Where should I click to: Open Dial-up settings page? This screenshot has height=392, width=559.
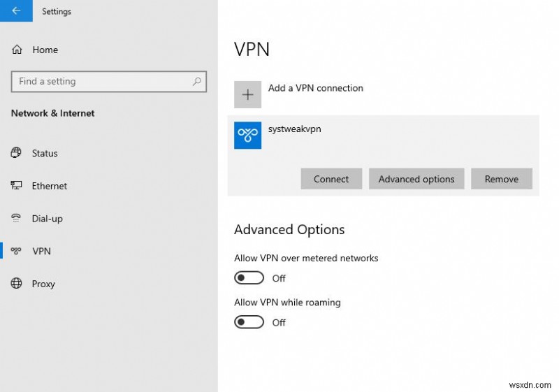tap(47, 219)
